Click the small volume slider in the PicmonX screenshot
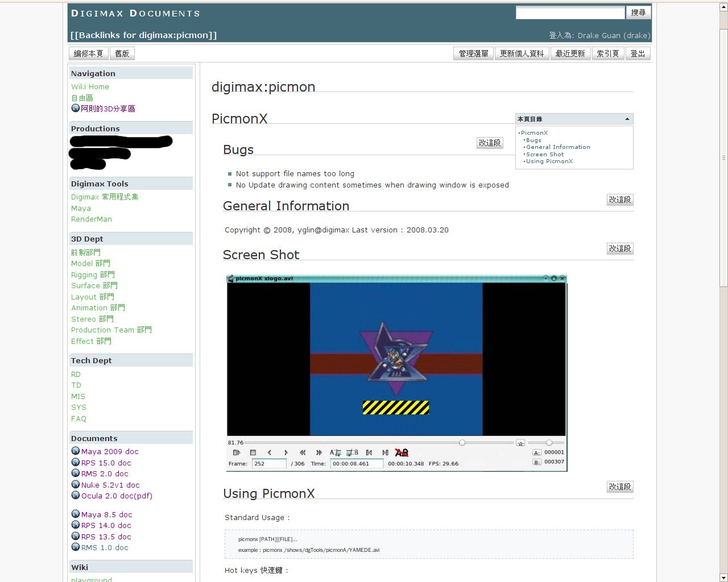The image size is (728, 582). pyautogui.click(x=546, y=442)
